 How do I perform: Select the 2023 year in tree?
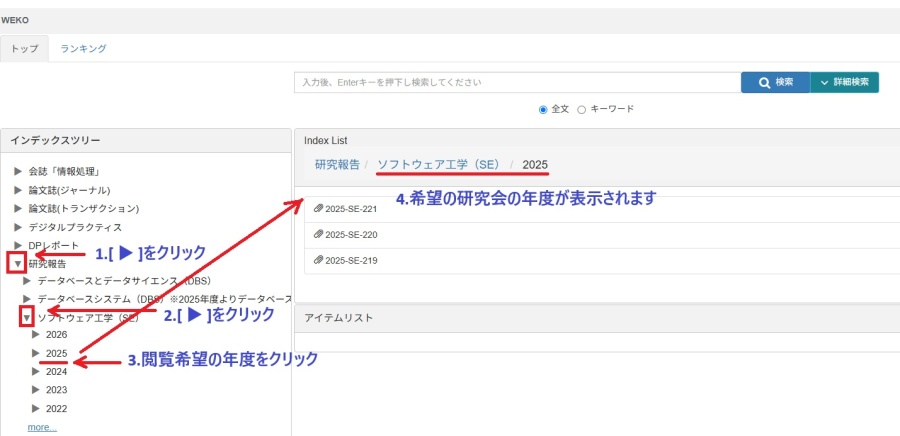(x=56, y=390)
